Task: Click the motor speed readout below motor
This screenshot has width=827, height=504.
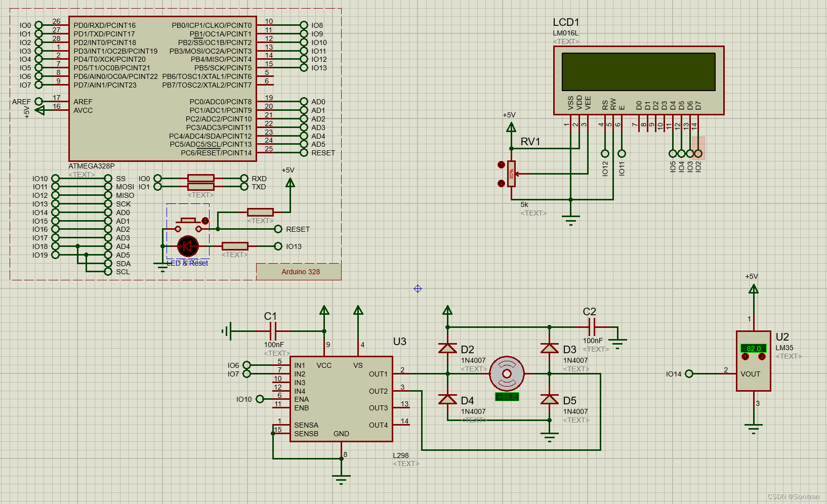Action: click(x=507, y=397)
